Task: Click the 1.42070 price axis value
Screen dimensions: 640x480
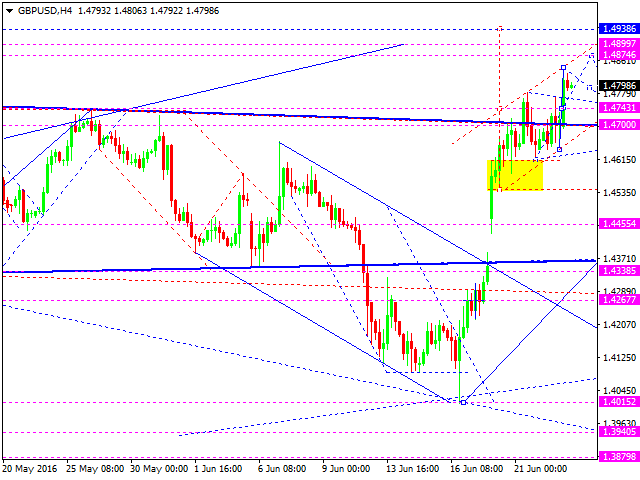Action: pyautogui.click(x=619, y=324)
